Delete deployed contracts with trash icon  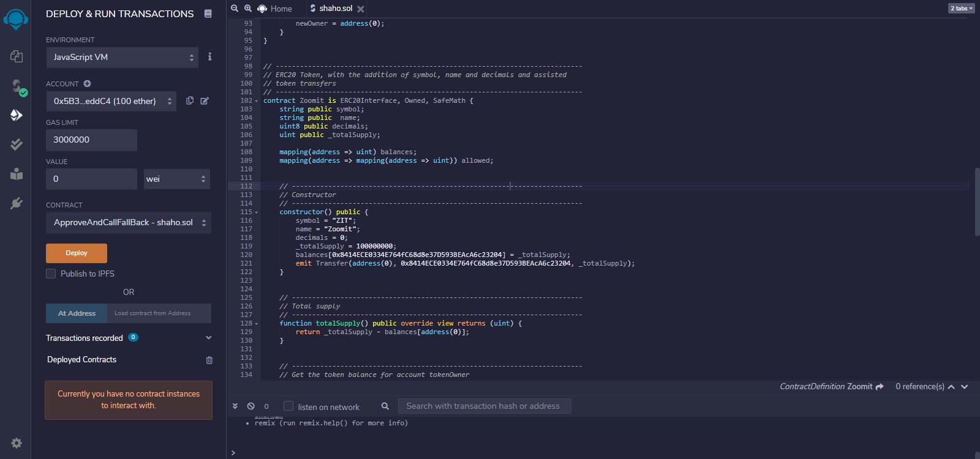click(x=209, y=360)
